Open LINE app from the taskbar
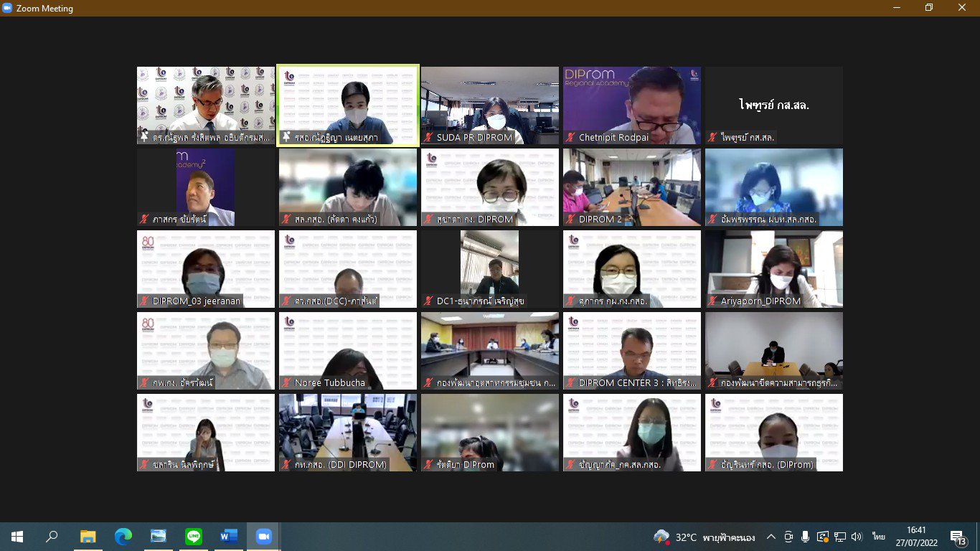The height and width of the screenshot is (551, 980). (x=194, y=537)
